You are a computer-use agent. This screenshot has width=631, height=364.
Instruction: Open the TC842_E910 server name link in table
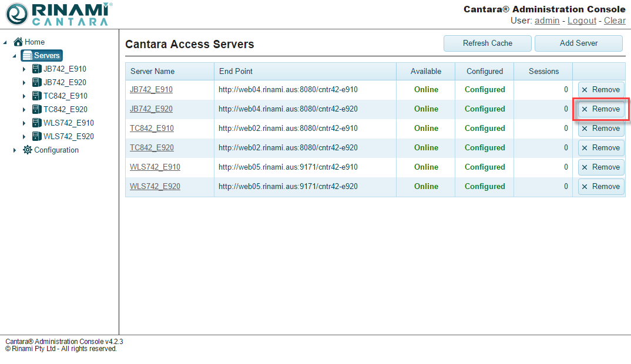point(152,129)
